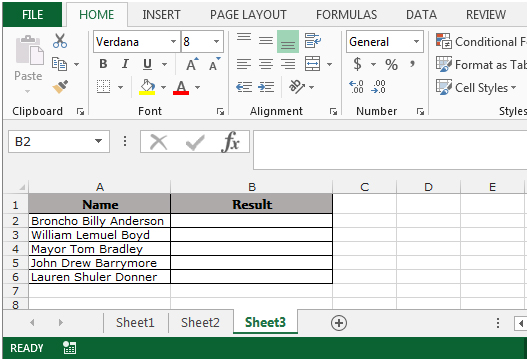This screenshot has height=361, width=529.
Task: Expand the Merge & Center arrow
Action: coord(329,64)
